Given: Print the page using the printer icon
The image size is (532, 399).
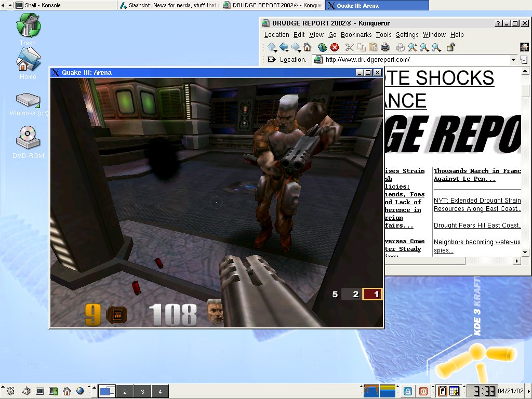Looking at the screenshot, I should [385, 47].
